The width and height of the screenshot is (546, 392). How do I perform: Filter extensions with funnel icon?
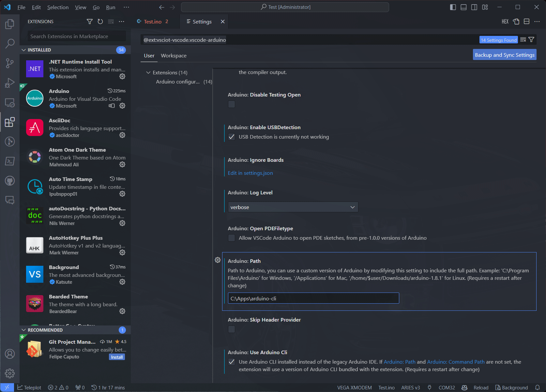pyautogui.click(x=90, y=22)
